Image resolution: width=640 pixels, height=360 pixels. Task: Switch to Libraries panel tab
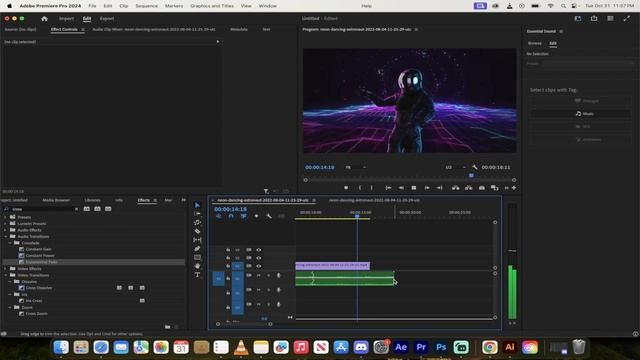92,200
